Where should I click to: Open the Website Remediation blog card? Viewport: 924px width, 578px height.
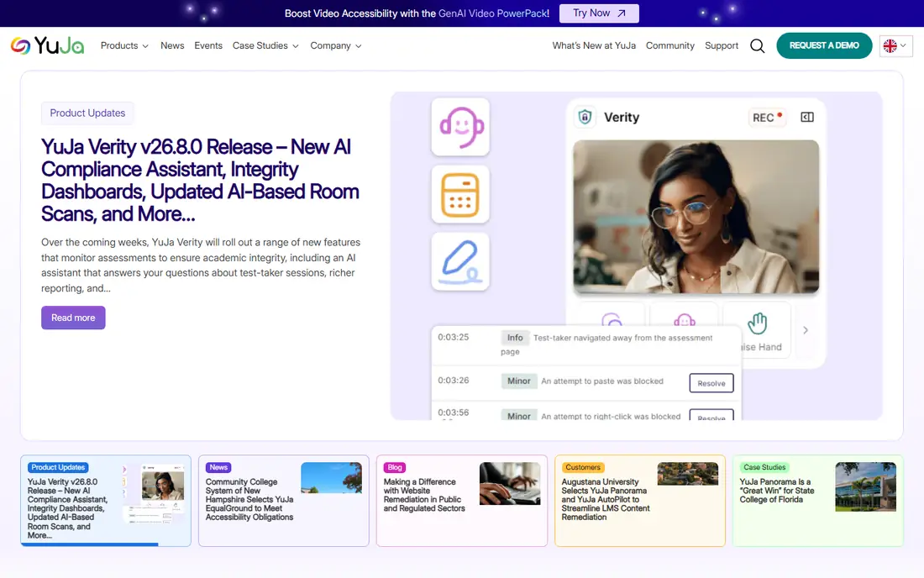point(461,500)
